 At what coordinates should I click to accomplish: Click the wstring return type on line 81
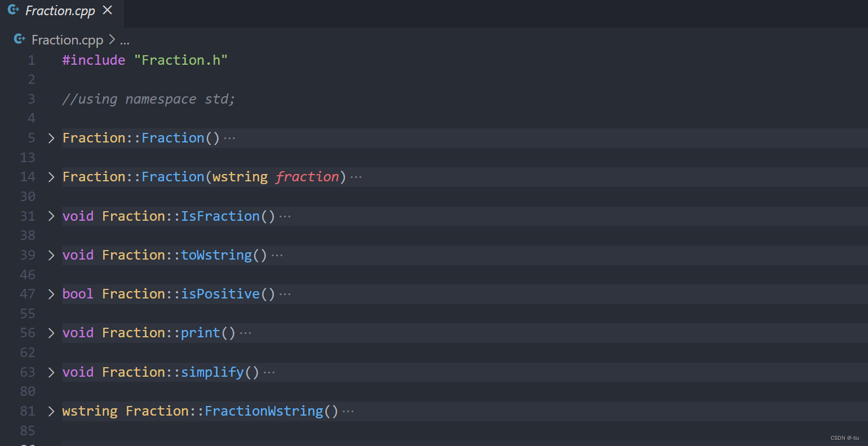pyautogui.click(x=90, y=411)
